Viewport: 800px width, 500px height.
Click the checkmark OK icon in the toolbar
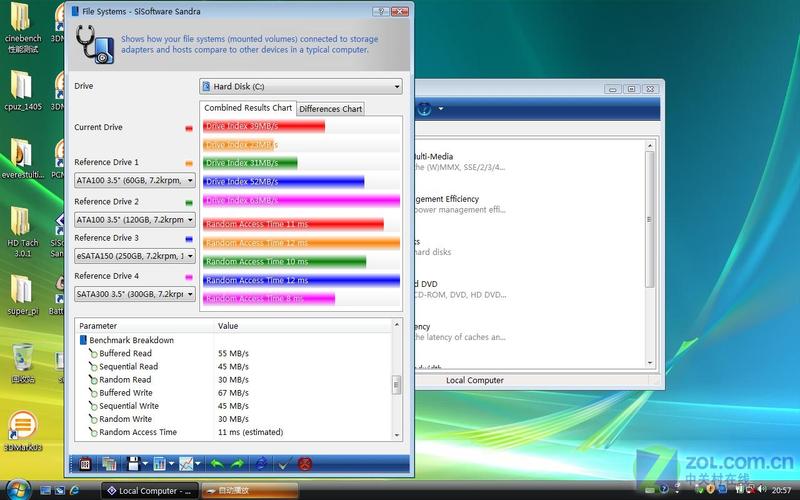pyautogui.click(x=284, y=464)
